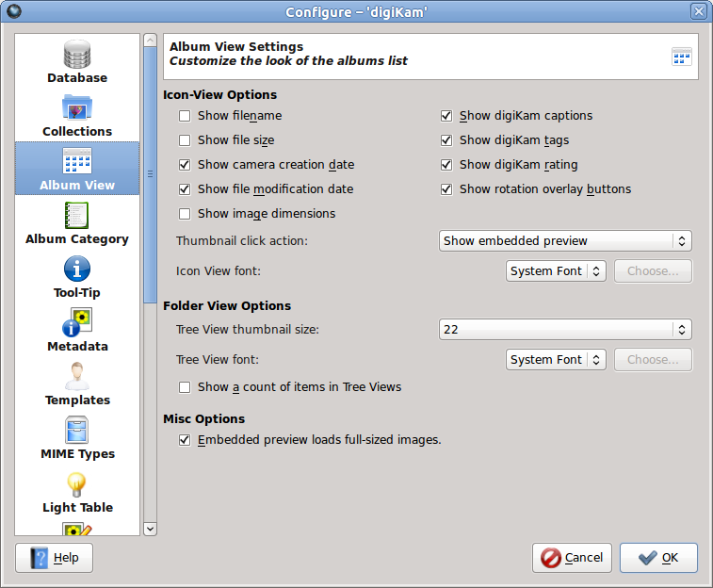Click the Thumbnail click action label
Viewport: 713px width, 588px height.
pyautogui.click(x=242, y=240)
